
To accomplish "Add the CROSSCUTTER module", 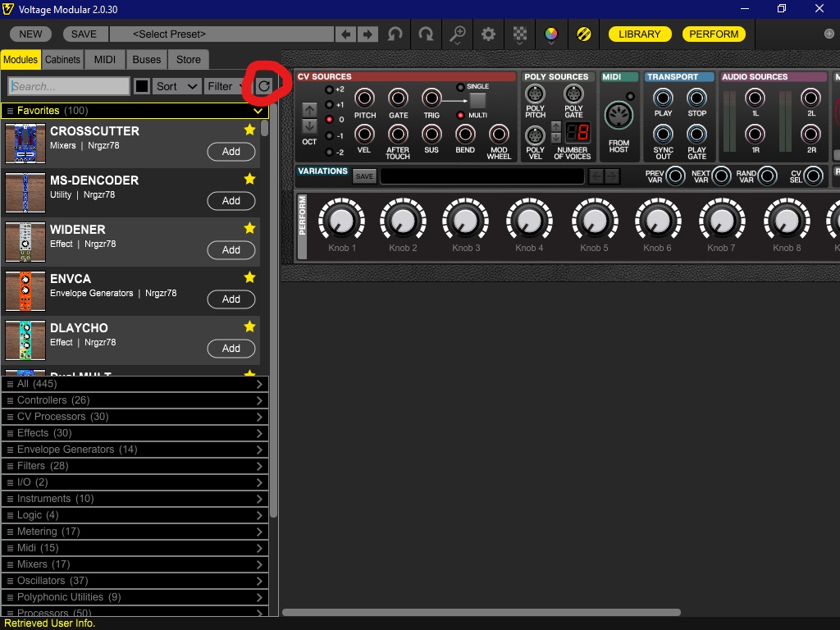I will click(231, 152).
